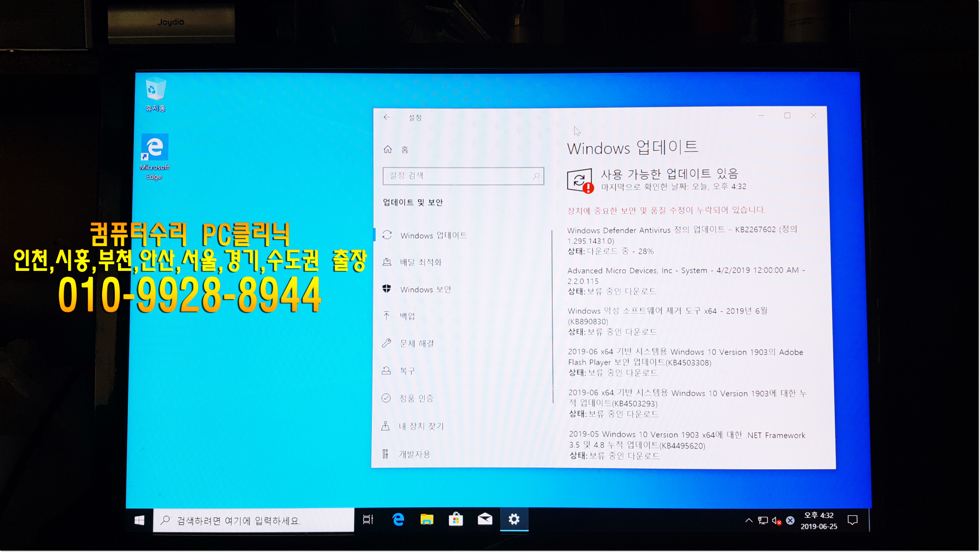Click the .NET Framework KB4495620 entry

pyautogui.click(x=687, y=445)
